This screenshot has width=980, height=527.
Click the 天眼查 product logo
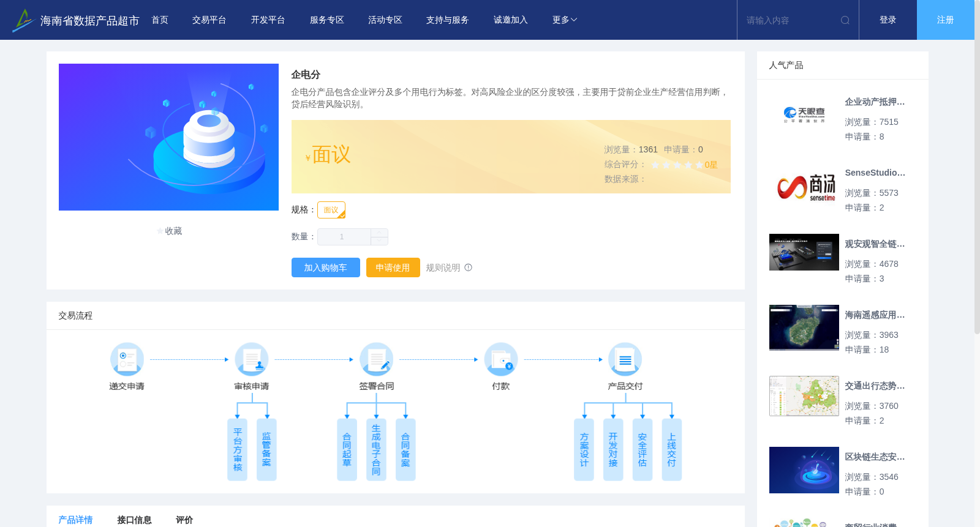click(804, 114)
